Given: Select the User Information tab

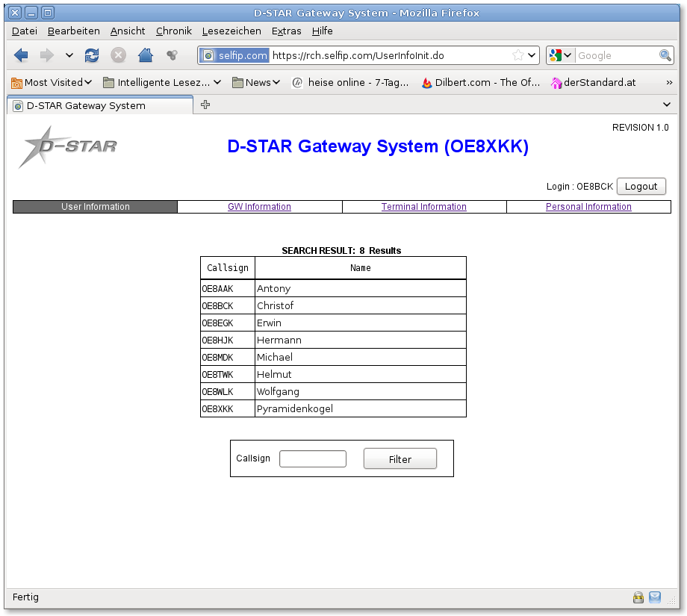Looking at the screenshot, I should point(95,207).
